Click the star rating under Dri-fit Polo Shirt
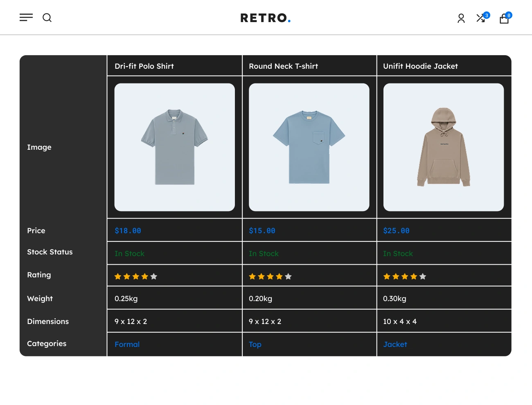532x405 pixels. coord(136,277)
